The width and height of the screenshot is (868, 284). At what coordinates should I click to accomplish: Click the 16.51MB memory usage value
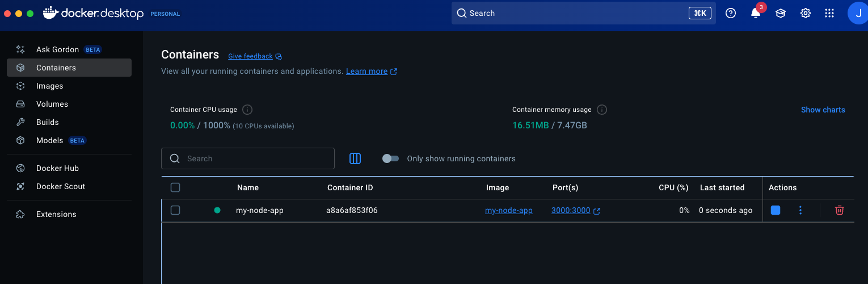[530, 126]
